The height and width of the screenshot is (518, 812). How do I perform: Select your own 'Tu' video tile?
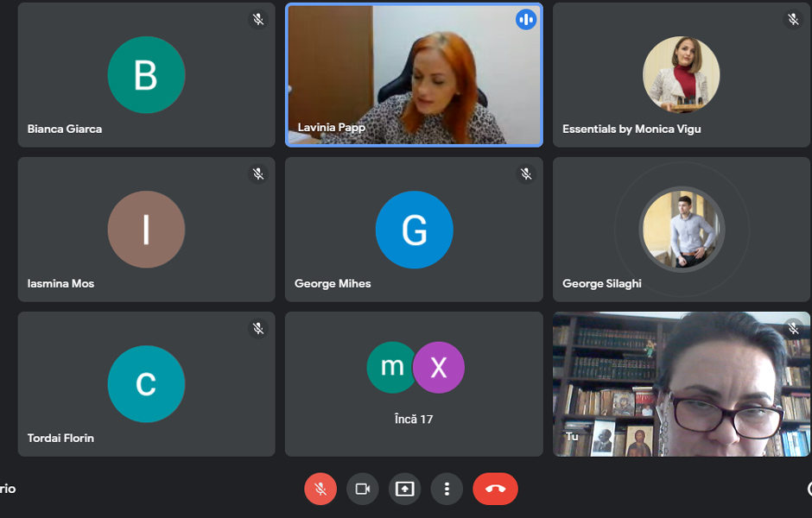tap(681, 384)
